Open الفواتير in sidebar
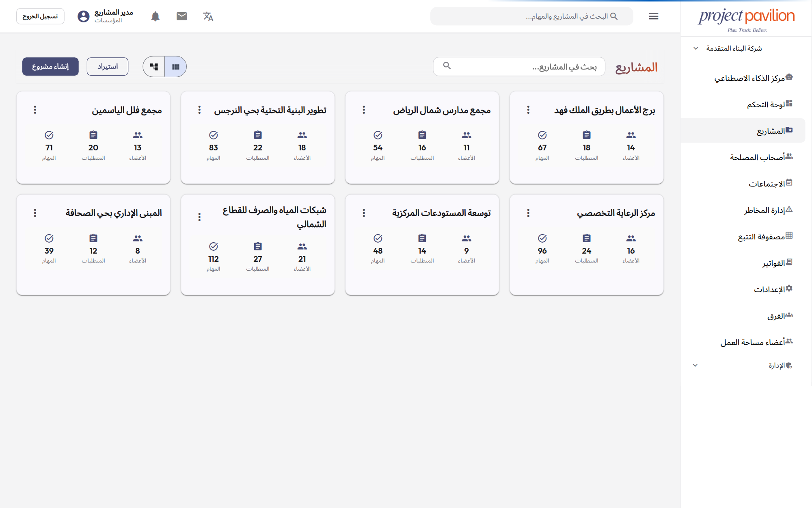Image resolution: width=812 pixels, height=508 pixels. tap(743, 263)
